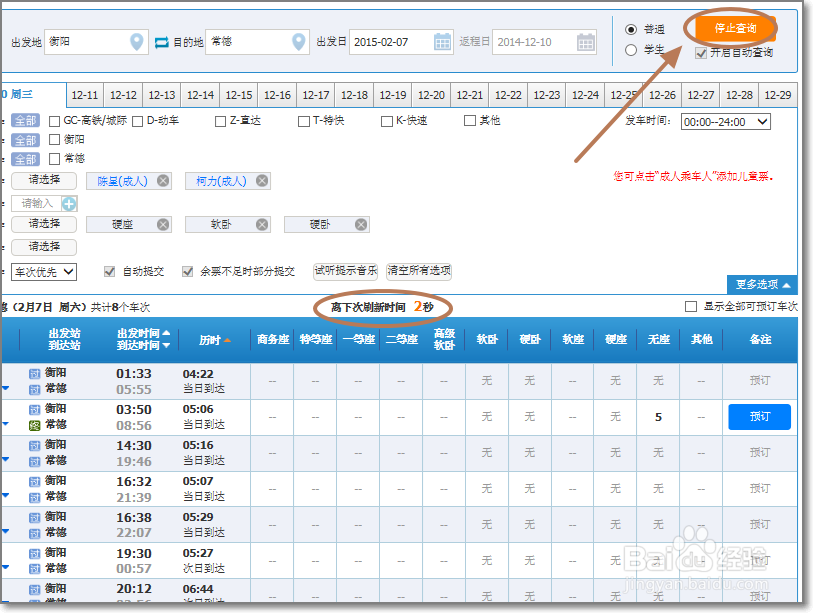Switch to the 12-29 date tab

(x=778, y=95)
